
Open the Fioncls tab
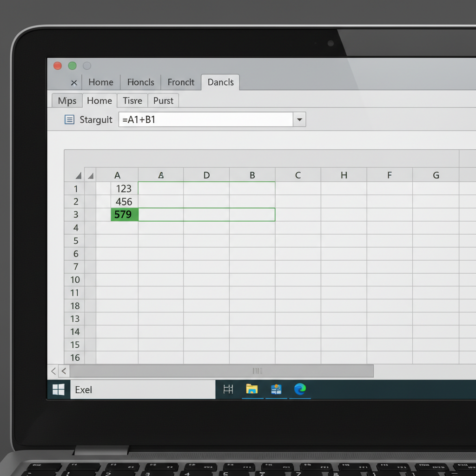point(140,82)
